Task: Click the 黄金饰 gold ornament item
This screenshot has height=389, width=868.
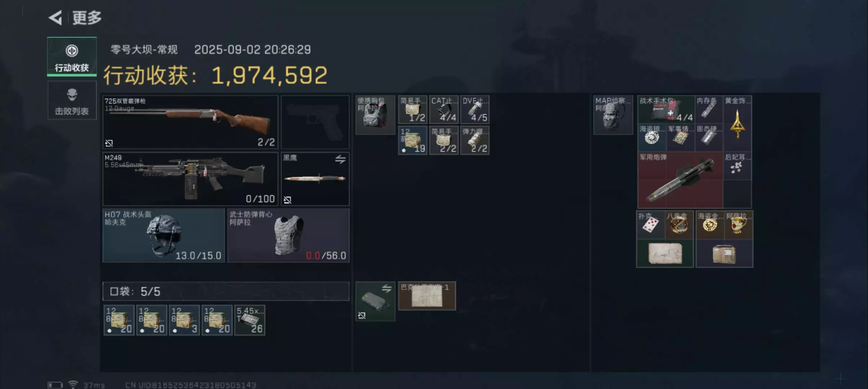Action: pyautogui.click(x=738, y=123)
